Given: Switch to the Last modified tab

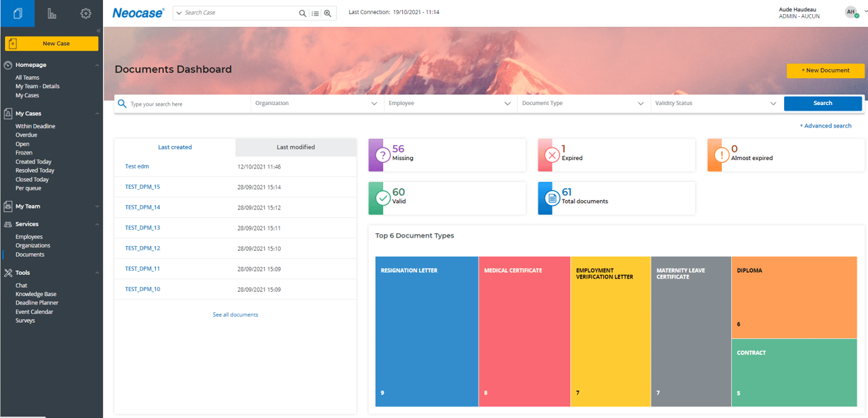Looking at the screenshot, I should pyautogui.click(x=296, y=147).
